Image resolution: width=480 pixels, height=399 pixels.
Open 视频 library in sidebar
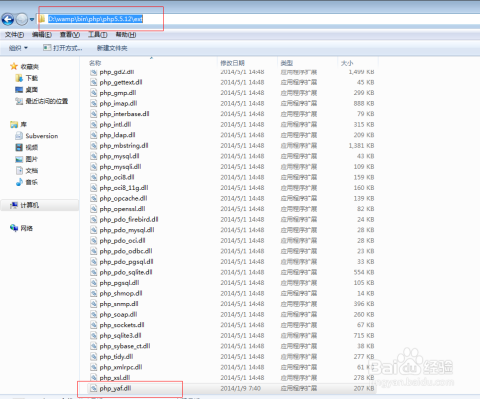27,147
